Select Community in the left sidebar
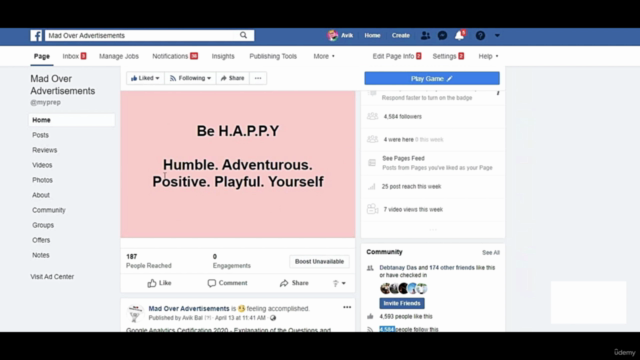Viewport: 640px width, 360px height. coord(49,210)
